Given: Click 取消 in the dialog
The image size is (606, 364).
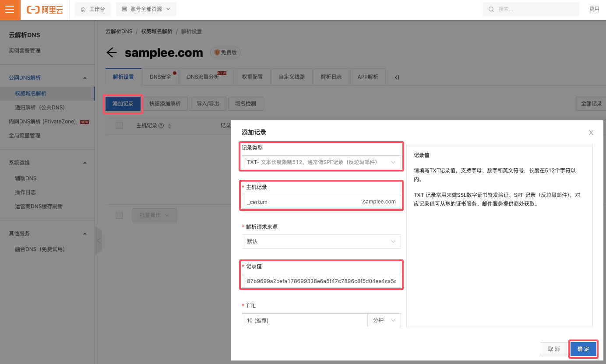Looking at the screenshot, I should pyautogui.click(x=554, y=349).
